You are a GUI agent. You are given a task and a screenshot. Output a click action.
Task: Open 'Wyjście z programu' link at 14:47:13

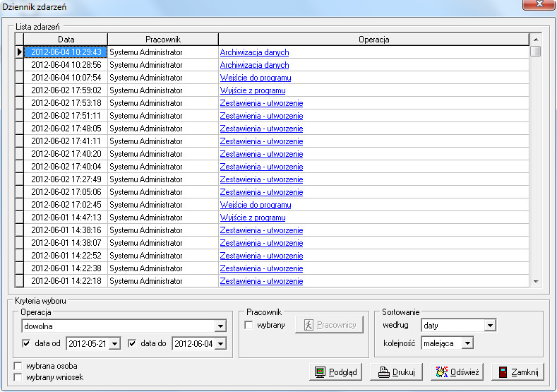click(253, 218)
